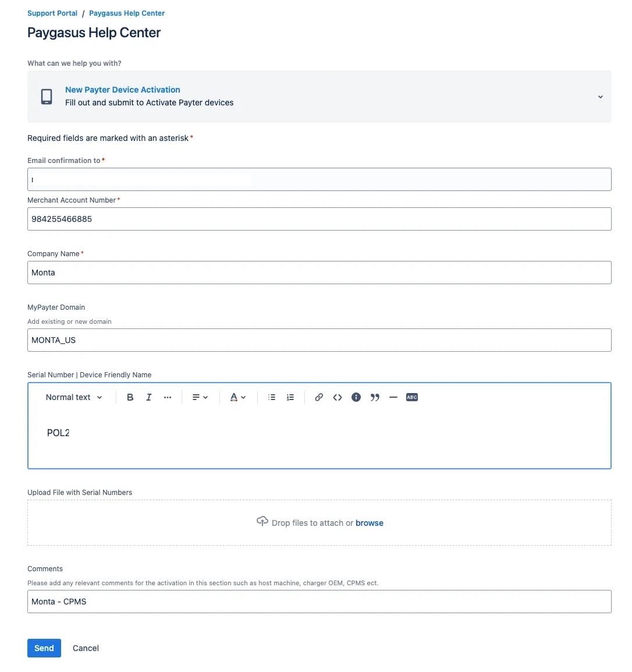Create a numbered list in the editor

(x=290, y=397)
